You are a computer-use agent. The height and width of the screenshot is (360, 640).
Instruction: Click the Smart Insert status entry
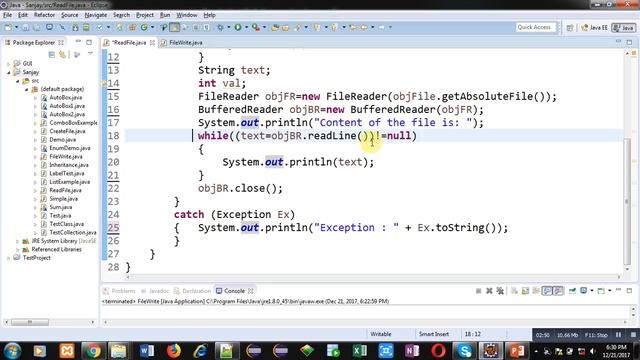click(433, 334)
